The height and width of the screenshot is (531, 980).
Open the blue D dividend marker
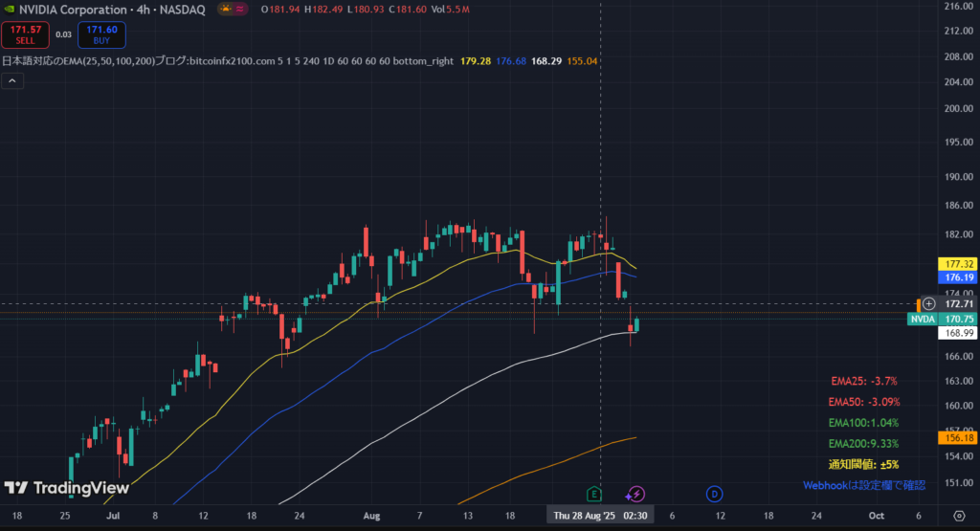[714, 494]
